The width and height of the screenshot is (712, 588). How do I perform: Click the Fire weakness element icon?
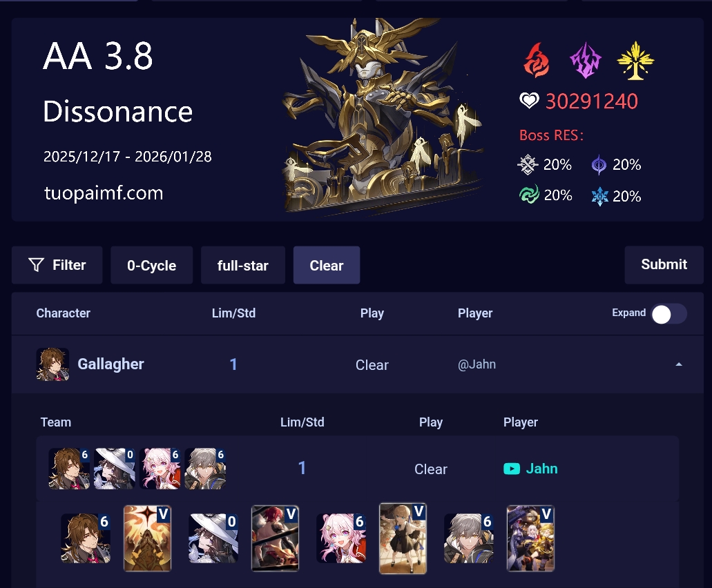point(537,60)
